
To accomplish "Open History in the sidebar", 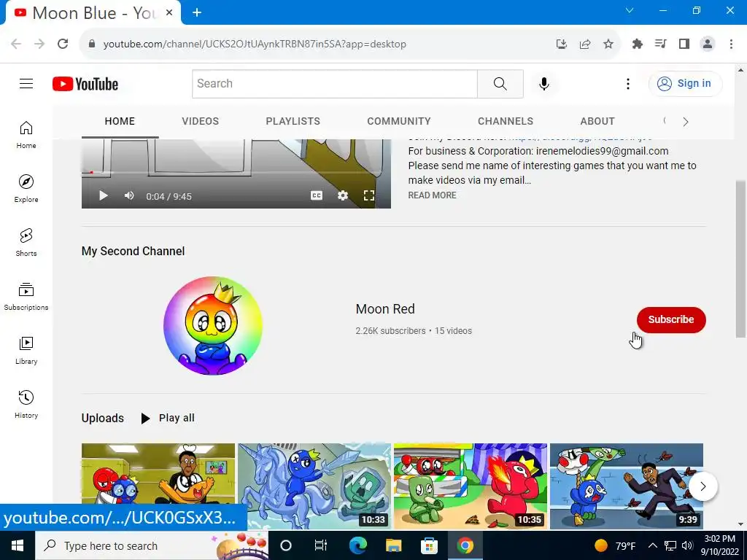I will [26, 404].
